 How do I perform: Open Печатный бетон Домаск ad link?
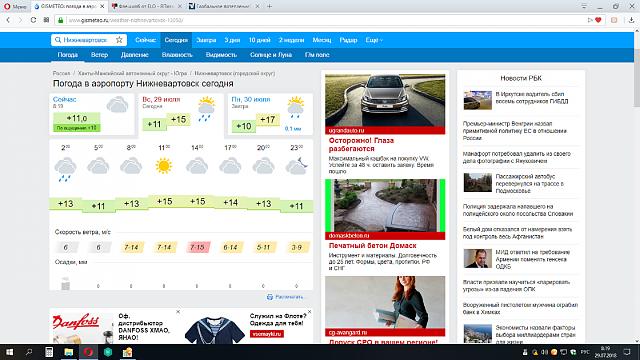(372, 246)
